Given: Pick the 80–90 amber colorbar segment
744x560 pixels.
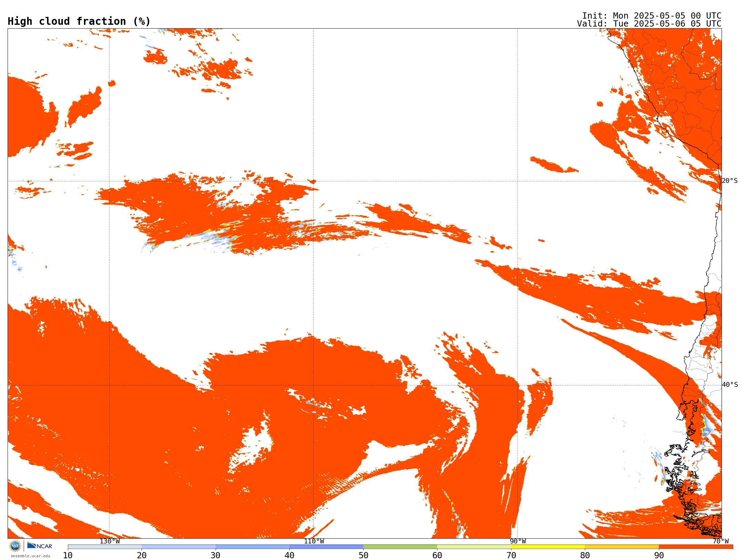Looking at the screenshot, I should coord(622,547).
